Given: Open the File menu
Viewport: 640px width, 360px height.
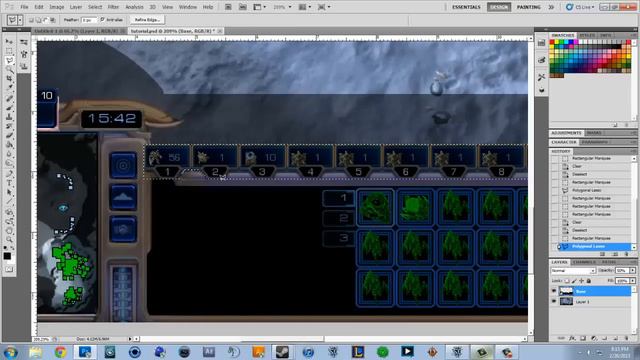Looking at the screenshot, I should (x=24, y=7).
